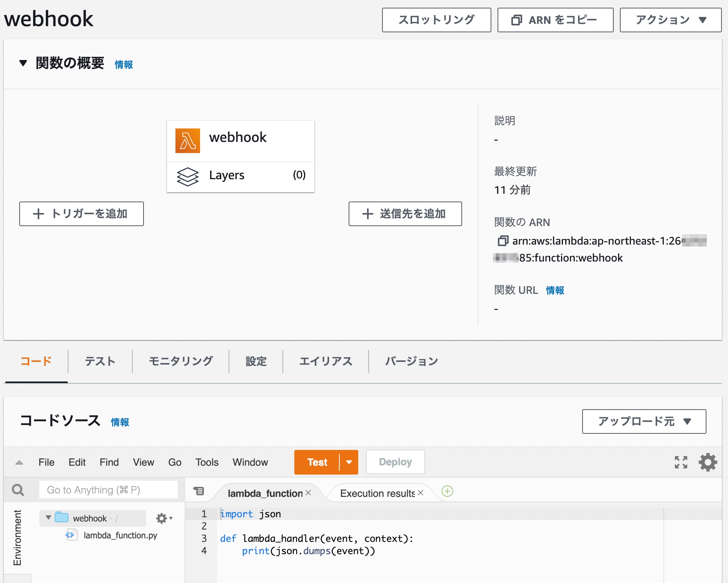The image size is (728, 583).
Task: Open the アクション dropdown
Action: pos(670,20)
